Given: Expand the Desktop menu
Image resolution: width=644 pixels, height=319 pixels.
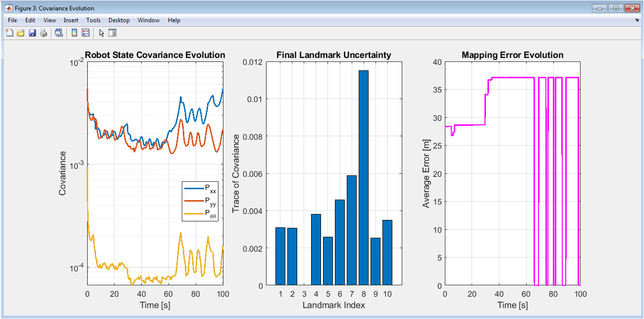Looking at the screenshot, I should (x=119, y=20).
